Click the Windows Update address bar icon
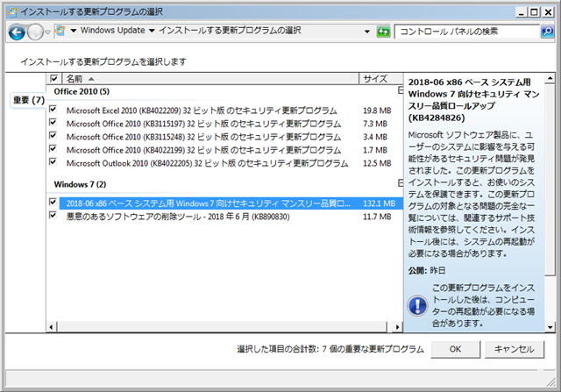 click(x=60, y=31)
